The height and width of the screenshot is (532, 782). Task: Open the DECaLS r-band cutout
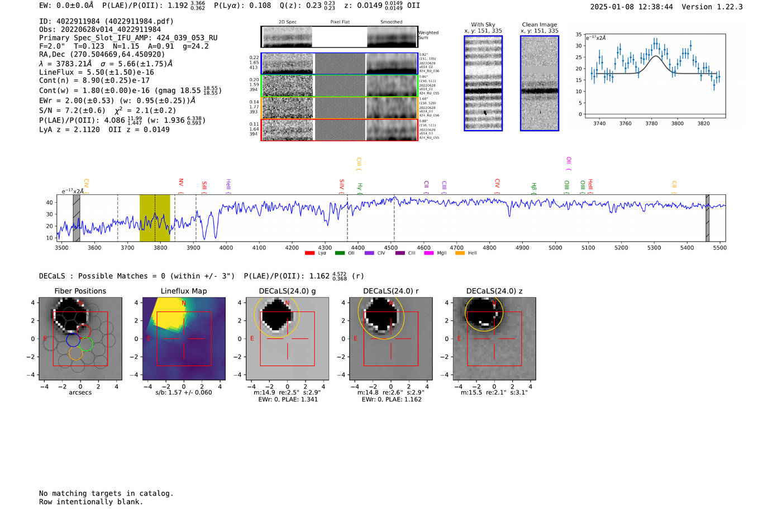pyautogui.click(x=390, y=338)
